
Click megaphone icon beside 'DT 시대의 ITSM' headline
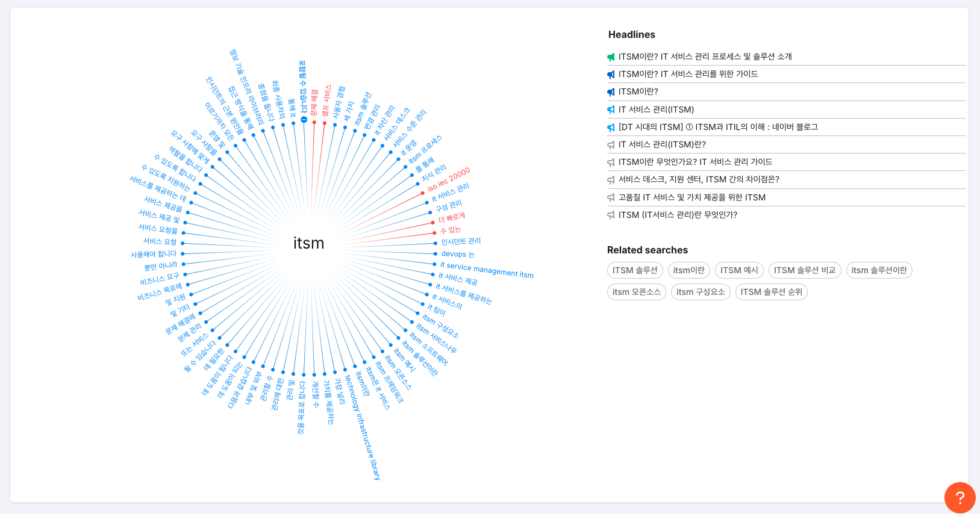tap(611, 128)
